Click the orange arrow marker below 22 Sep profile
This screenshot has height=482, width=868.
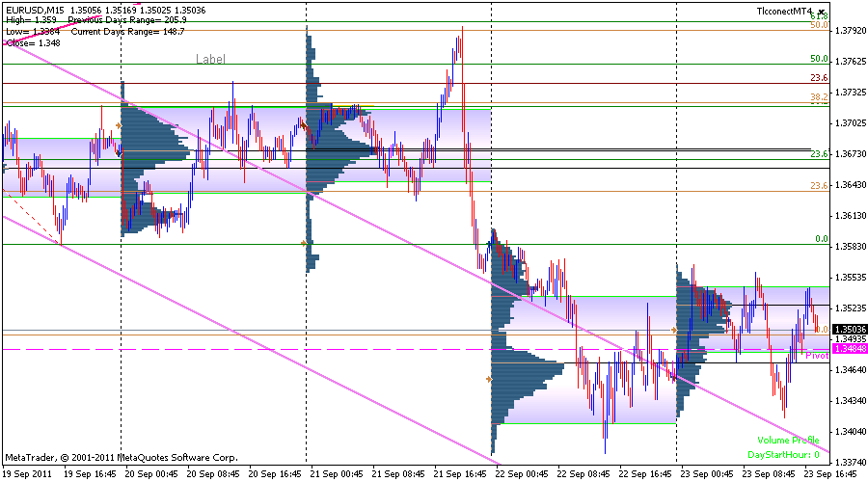[x=488, y=380]
